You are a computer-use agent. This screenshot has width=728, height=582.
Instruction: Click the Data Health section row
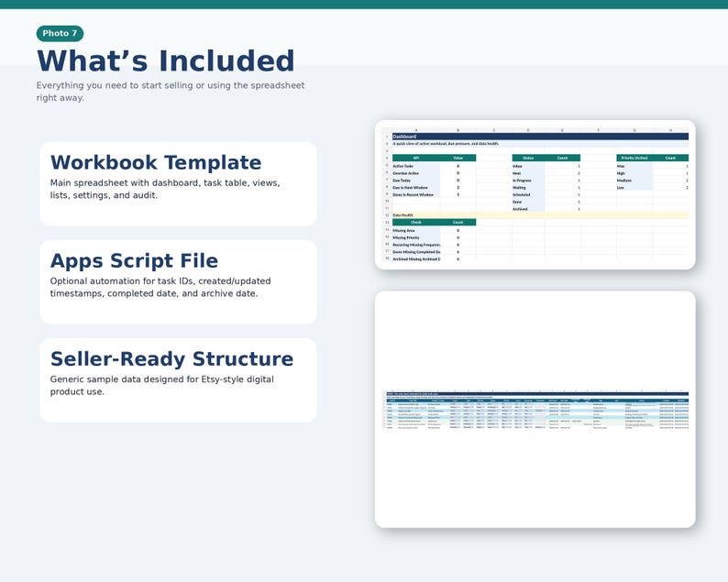pyautogui.click(x=540, y=215)
